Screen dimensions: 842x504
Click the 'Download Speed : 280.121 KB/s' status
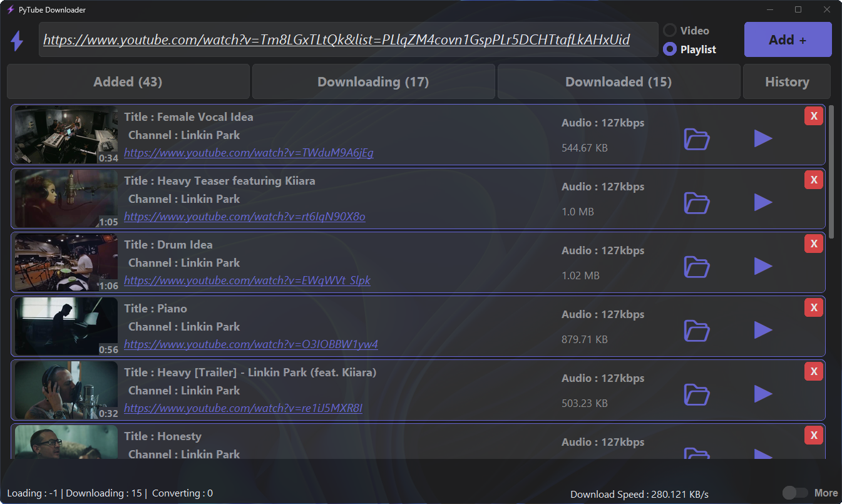click(x=639, y=495)
